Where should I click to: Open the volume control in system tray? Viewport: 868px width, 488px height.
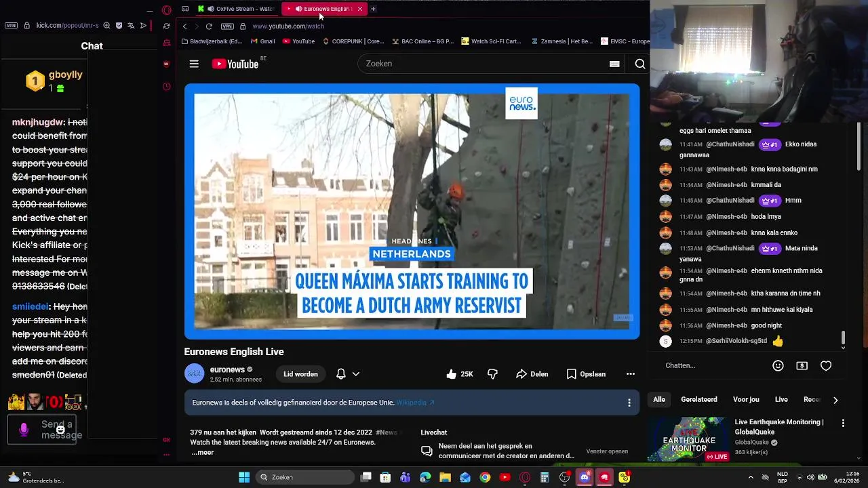[810, 477]
